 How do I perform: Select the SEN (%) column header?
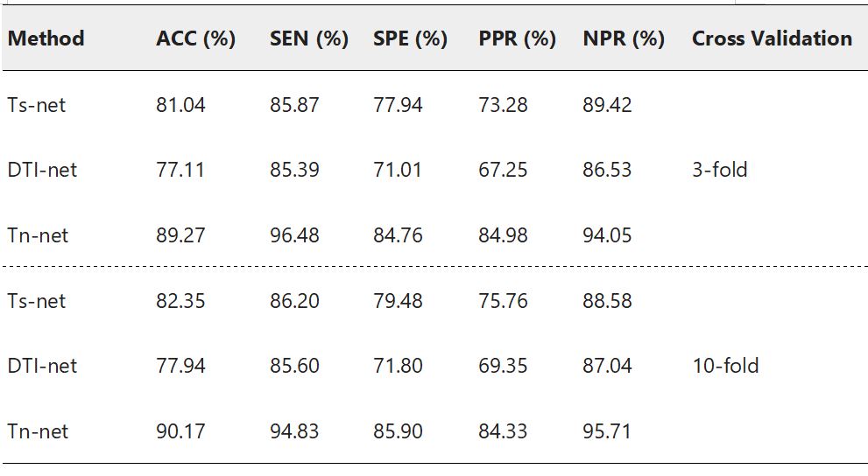(308, 38)
